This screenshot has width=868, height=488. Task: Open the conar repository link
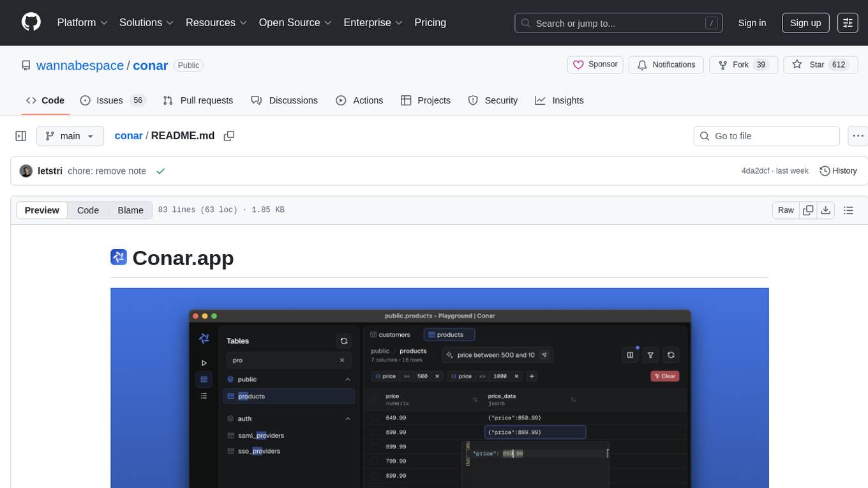tap(151, 65)
